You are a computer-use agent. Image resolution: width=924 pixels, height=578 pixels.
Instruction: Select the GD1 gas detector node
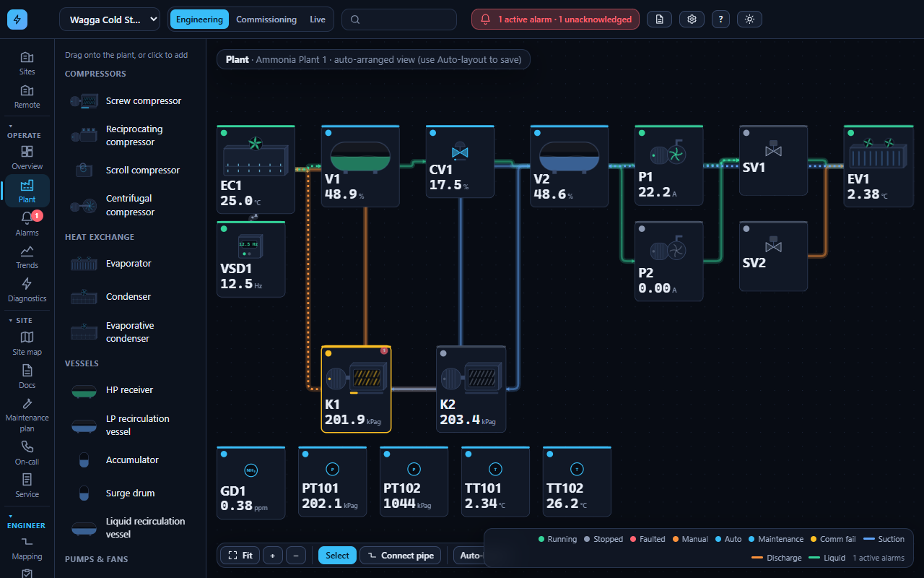click(x=251, y=482)
